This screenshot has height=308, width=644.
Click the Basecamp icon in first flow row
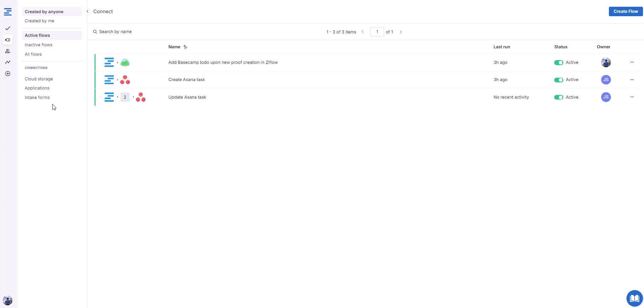click(x=125, y=62)
